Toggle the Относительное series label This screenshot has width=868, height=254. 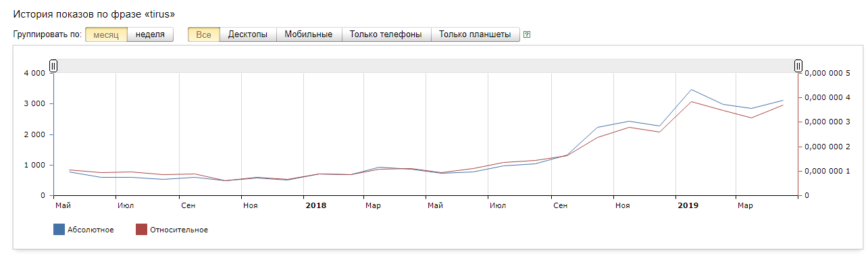[179, 230]
